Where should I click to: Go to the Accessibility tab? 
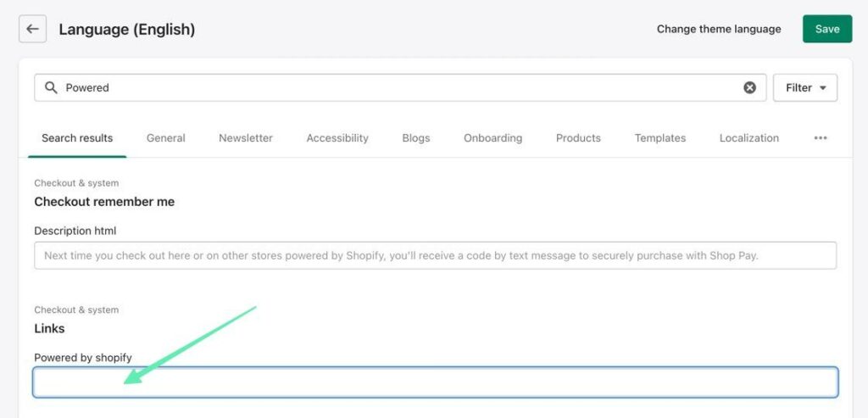337,138
